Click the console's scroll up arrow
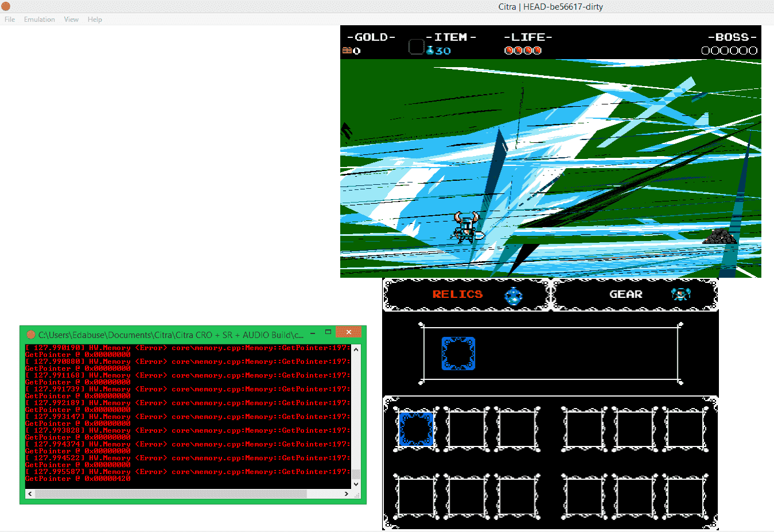Viewport: 774px width, 532px height. 356,350
